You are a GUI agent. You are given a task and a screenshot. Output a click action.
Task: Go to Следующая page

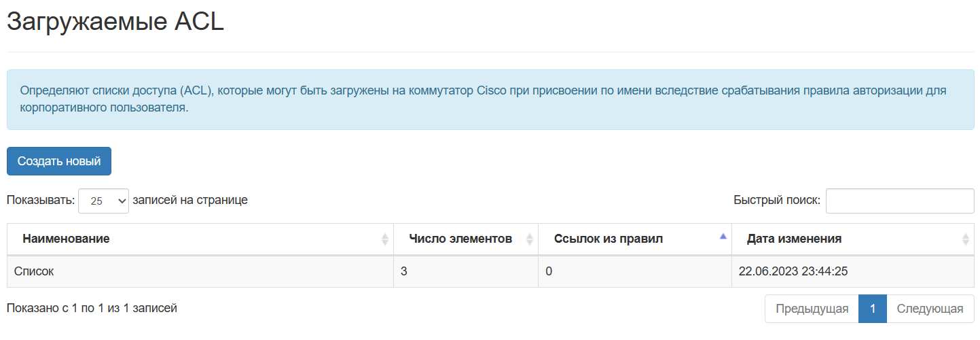pos(930,309)
